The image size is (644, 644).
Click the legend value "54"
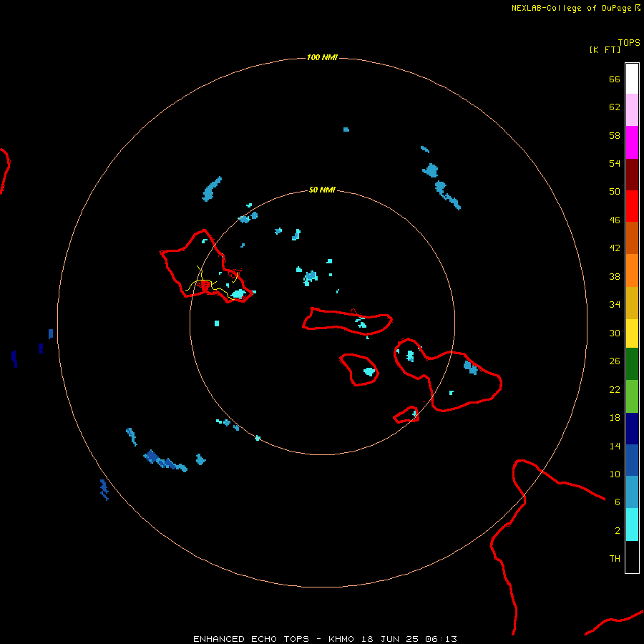pos(615,163)
